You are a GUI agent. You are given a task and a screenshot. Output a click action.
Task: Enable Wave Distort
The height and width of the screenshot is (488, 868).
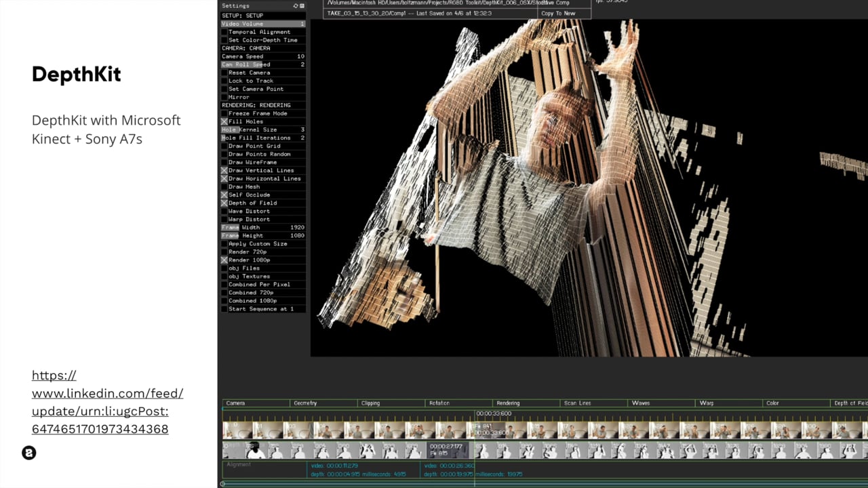224,211
